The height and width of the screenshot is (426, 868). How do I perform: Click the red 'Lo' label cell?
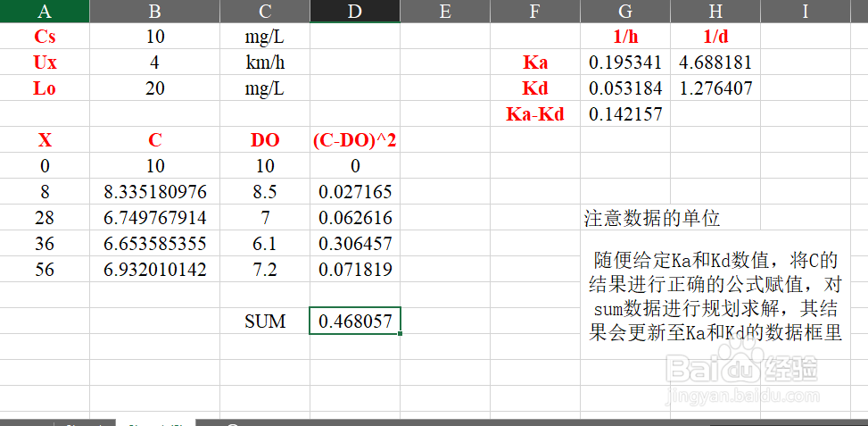tap(45, 88)
